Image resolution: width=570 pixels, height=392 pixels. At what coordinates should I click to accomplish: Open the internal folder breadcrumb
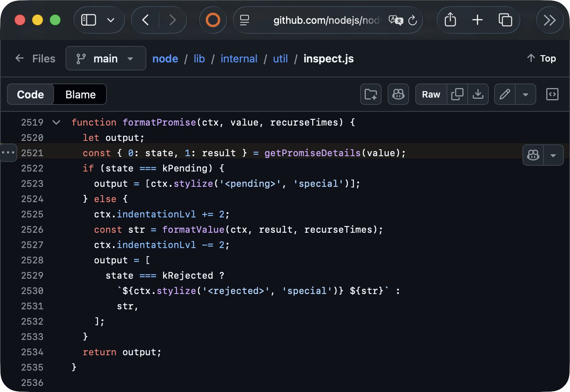click(239, 59)
